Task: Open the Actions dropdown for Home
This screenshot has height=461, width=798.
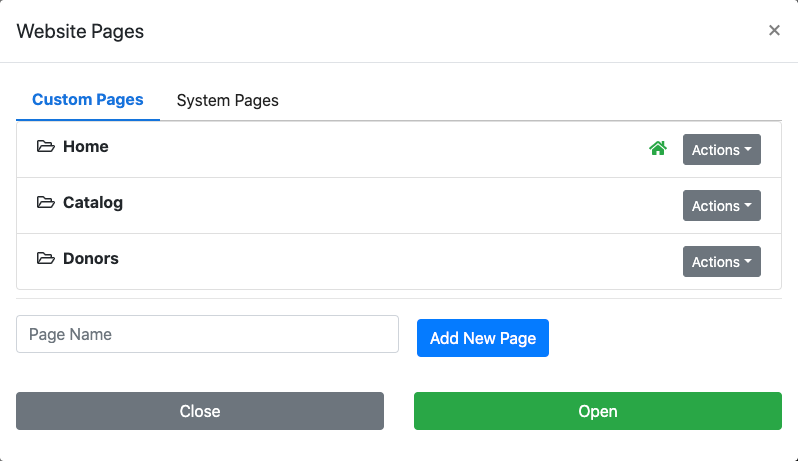Action: (721, 150)
